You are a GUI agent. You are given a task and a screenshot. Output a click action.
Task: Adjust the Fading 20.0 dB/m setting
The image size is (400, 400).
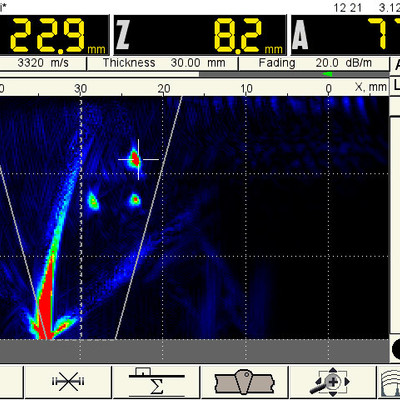pos(314,63)
